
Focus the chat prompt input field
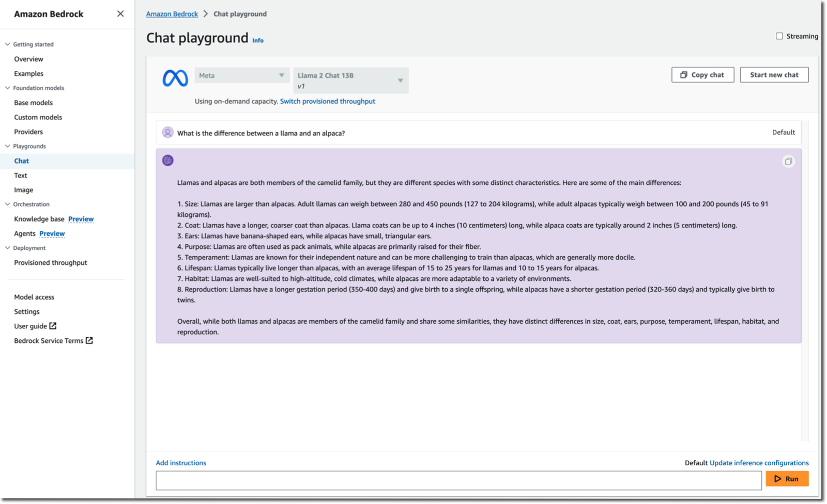point(459,480)
